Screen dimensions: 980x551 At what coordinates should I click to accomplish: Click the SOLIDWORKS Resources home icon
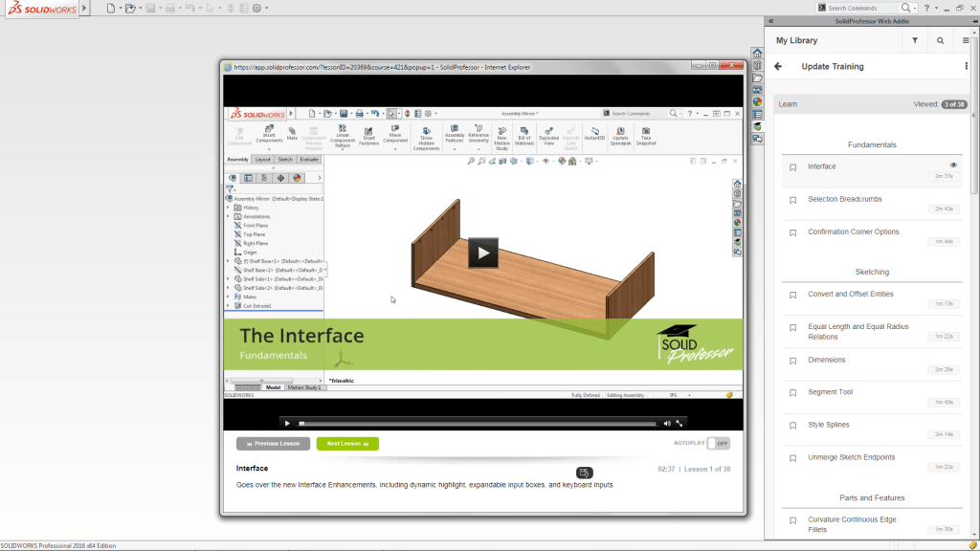[757, 54]
